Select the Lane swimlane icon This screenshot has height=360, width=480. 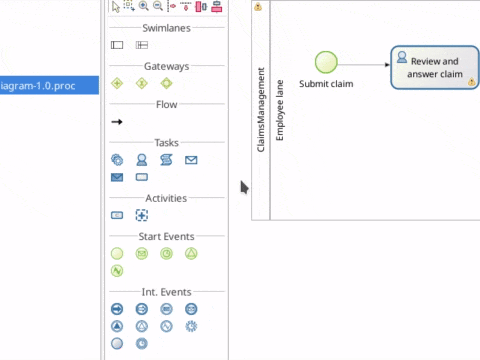[142, 45]
